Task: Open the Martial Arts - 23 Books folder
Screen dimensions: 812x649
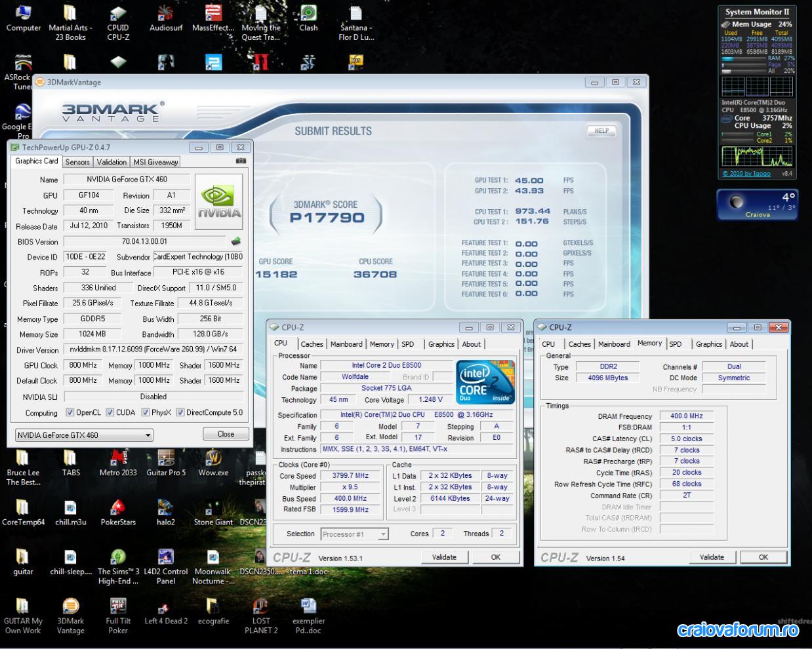Action: [x=70, y=23]
